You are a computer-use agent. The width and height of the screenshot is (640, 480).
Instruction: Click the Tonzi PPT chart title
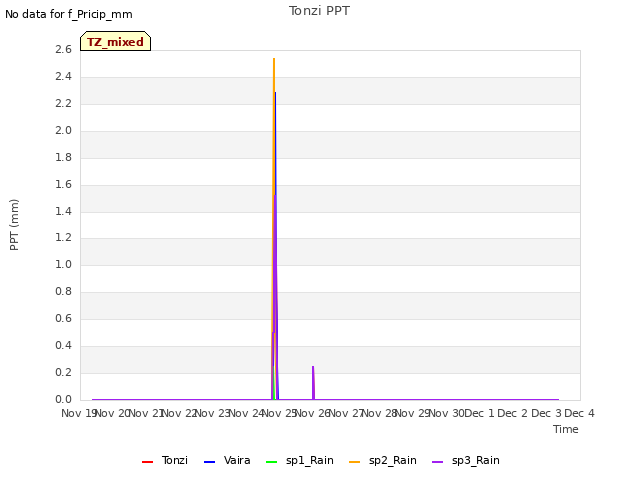[319, 11]
